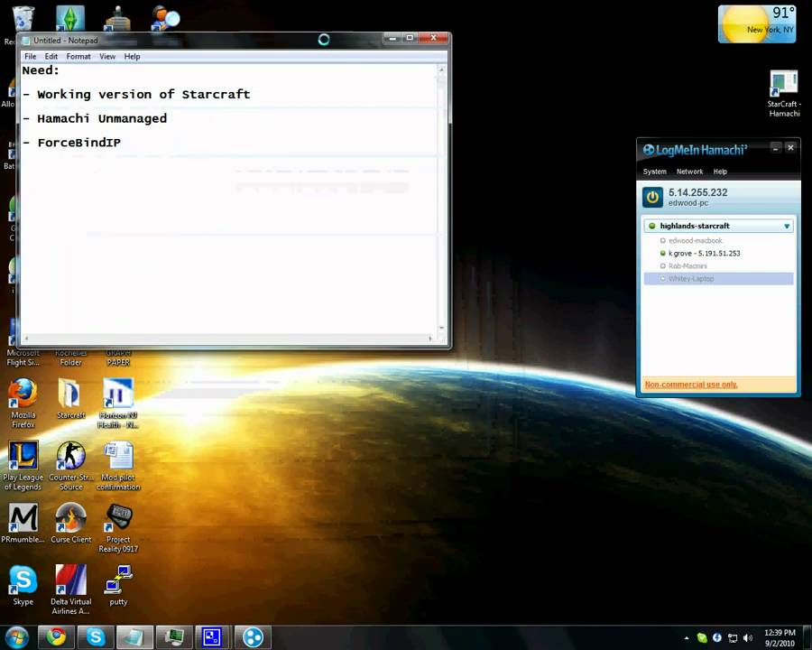Viewport: 812px width, 650px height.
Task: Open the StarCraft - Hamachi desktop shortcut
Action: click(784, 93)
